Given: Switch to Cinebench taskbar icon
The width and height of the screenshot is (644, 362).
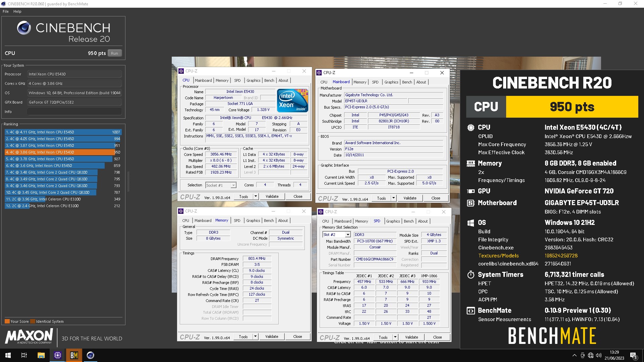Looking at the screenshot, I should coord(91,355).
